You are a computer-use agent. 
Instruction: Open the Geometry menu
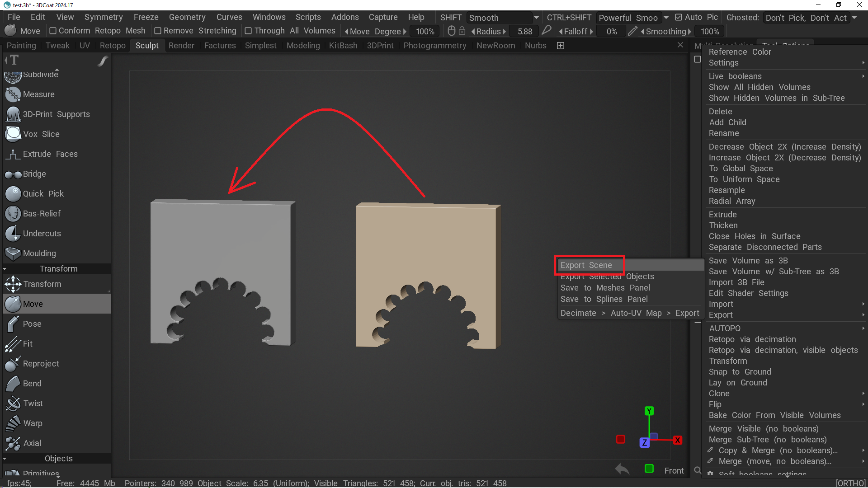pos(187,17)
